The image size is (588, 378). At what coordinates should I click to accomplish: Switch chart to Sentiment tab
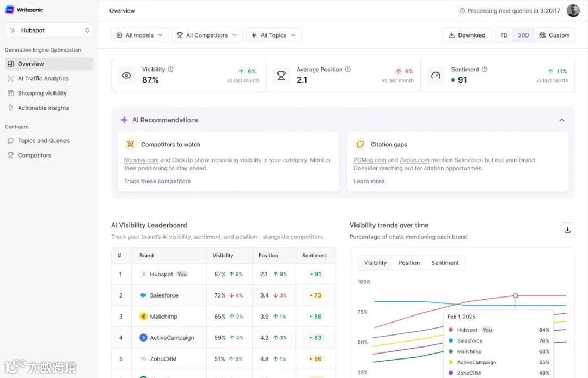(x=445, y=263)
